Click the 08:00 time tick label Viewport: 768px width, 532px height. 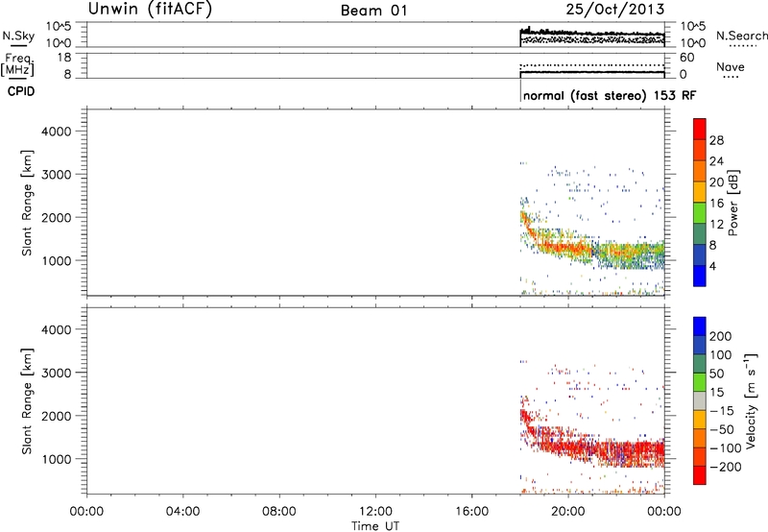(279, 512)
